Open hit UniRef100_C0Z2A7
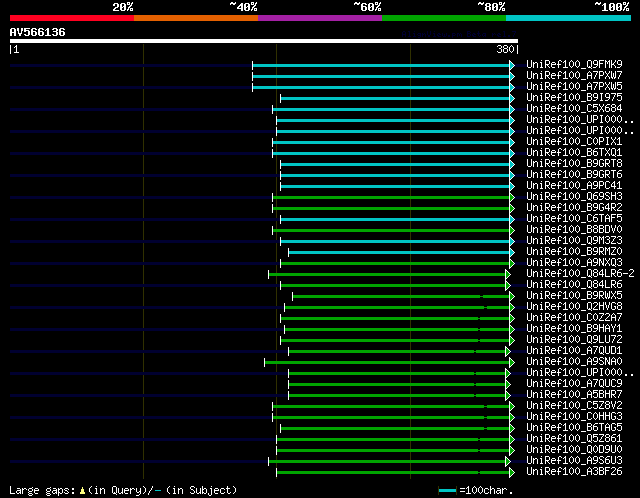This screenshot has width=640, height=498. tap(574, 318)
